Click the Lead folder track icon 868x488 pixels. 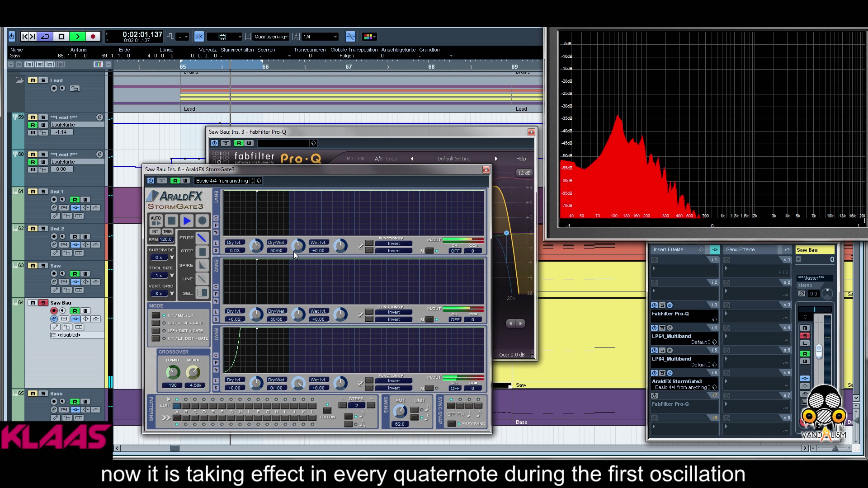point(19,80)
